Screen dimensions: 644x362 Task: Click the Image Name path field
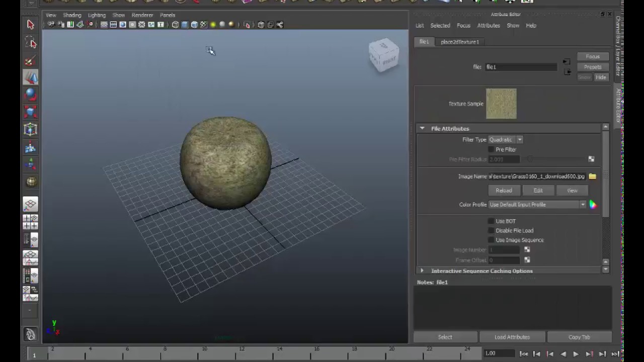536,176
